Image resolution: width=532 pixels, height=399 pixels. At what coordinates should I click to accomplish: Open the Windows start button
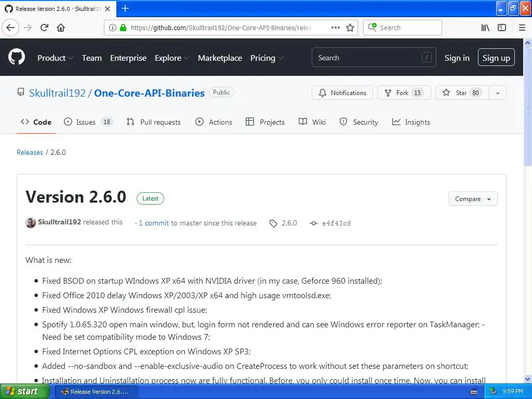tap(24, 392)
